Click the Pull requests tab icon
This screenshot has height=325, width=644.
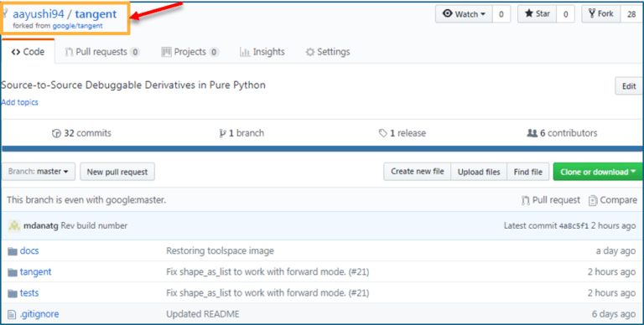[69, 52]
